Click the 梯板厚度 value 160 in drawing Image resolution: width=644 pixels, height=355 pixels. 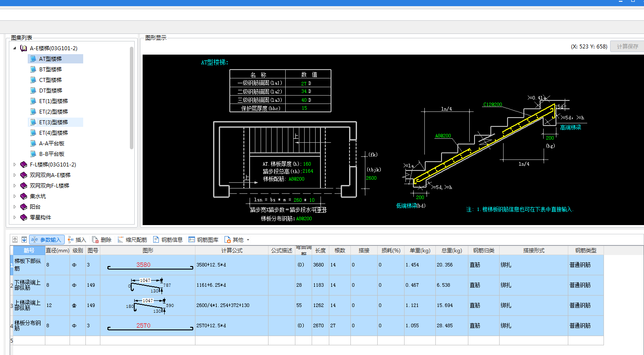[x=307, y=164]
